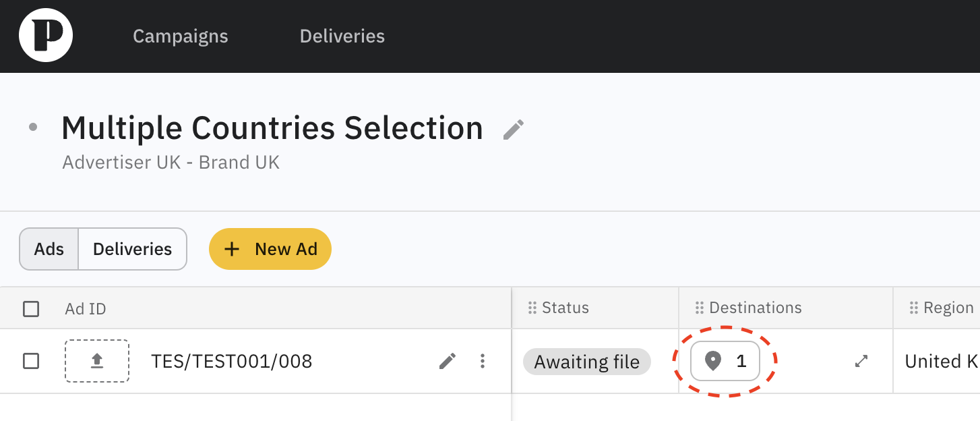
Task: Open the three-dot menu for TES/TEST001/008
Action: pyautogui.click(x=483, y=362)
